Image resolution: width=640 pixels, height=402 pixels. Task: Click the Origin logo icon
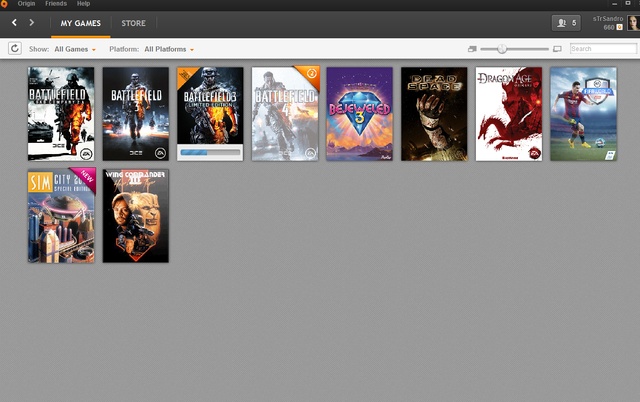click(x=4, y=4)
